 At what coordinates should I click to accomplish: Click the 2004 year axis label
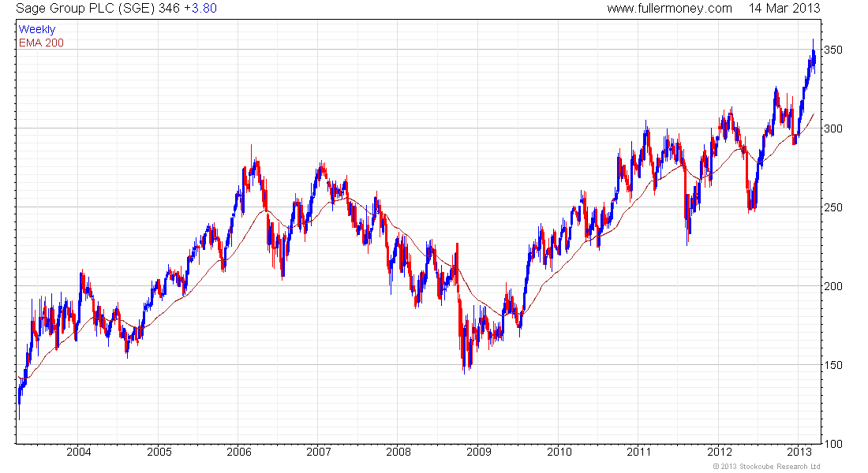click(x=79, y=452)
